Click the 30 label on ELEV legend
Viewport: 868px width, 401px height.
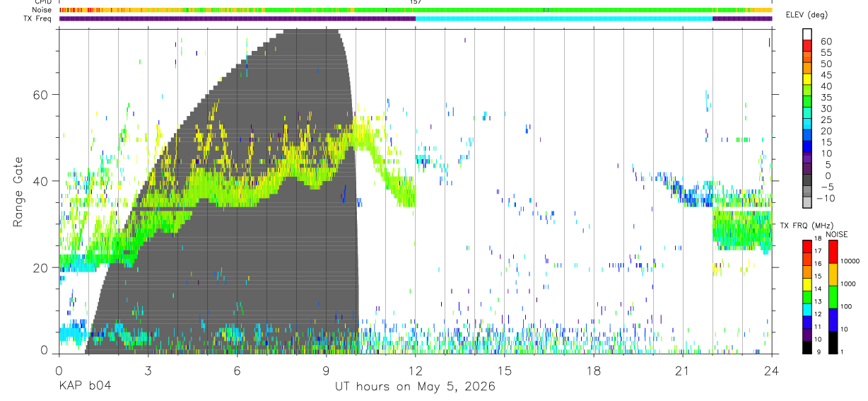(825, 108)
